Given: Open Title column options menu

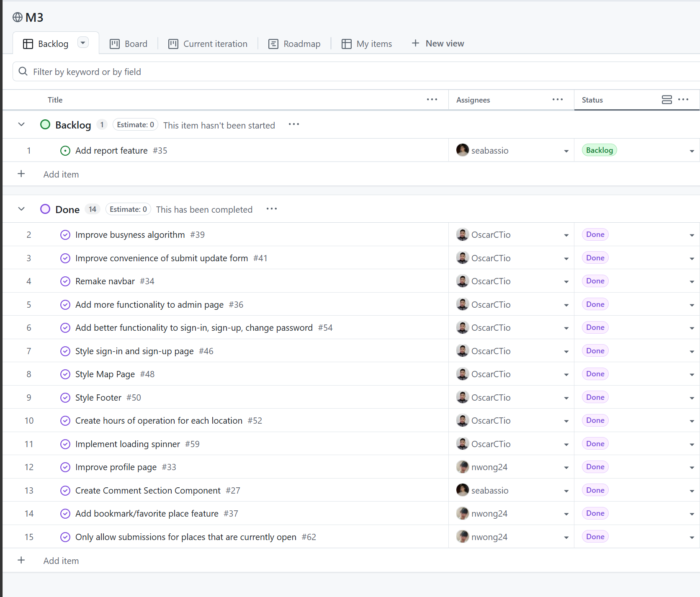Looking at the screenshot, I should click(432, 100).
